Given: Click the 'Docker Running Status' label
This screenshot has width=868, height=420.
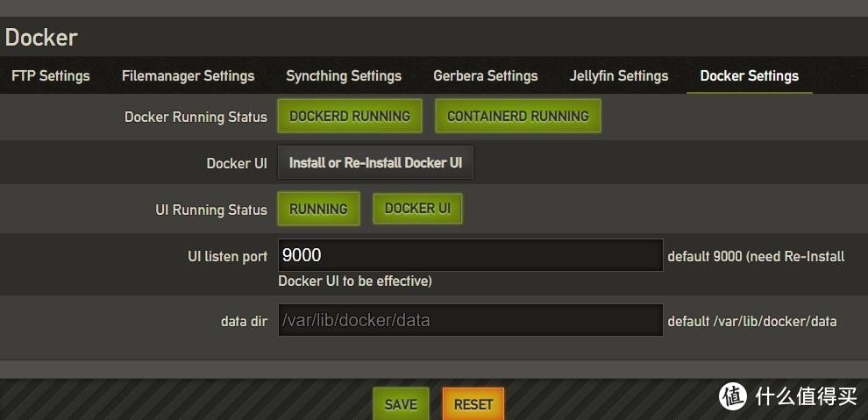Looking at the screenshot, I should click(x=196, y=117).
